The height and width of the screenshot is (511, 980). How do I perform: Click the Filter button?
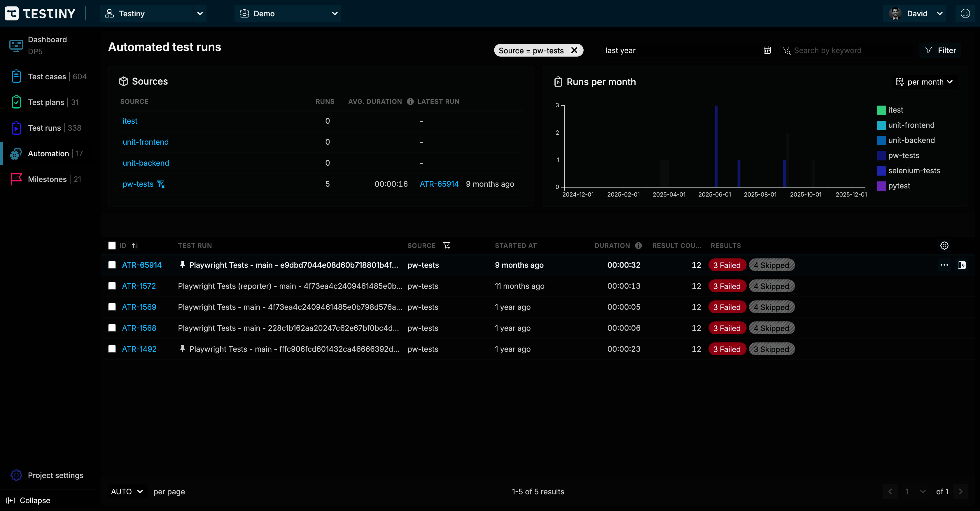[940, 50]
